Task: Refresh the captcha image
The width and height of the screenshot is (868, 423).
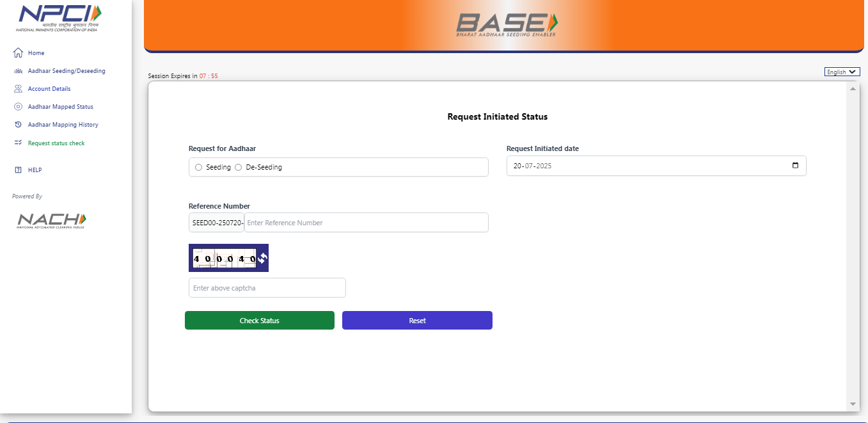Action: [262, 258]
